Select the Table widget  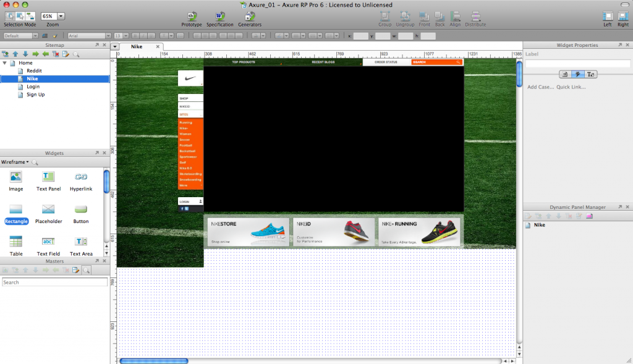(x=15, y=247)
